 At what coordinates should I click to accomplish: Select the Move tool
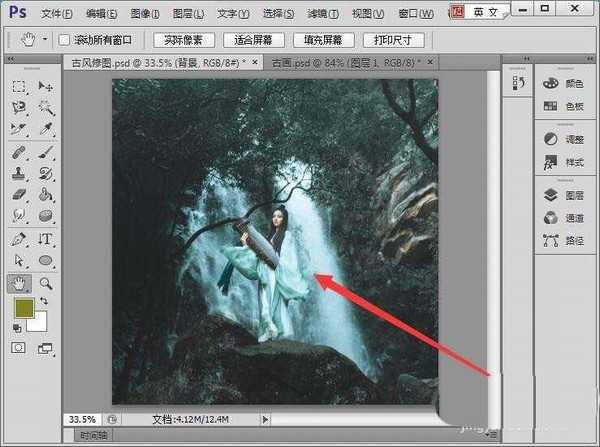pos(45,87)
